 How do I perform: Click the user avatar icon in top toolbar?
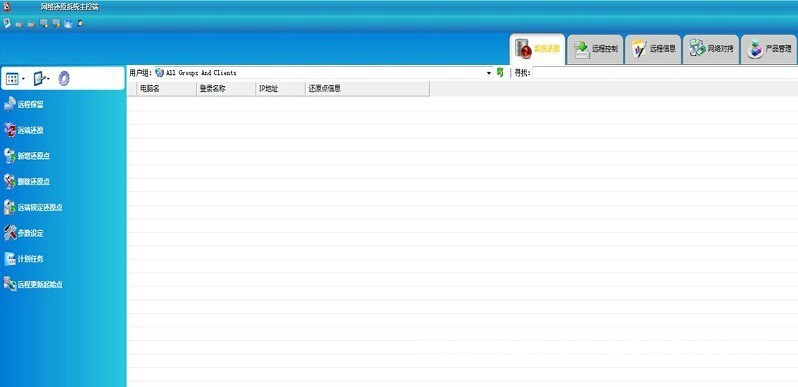(80, 23)
